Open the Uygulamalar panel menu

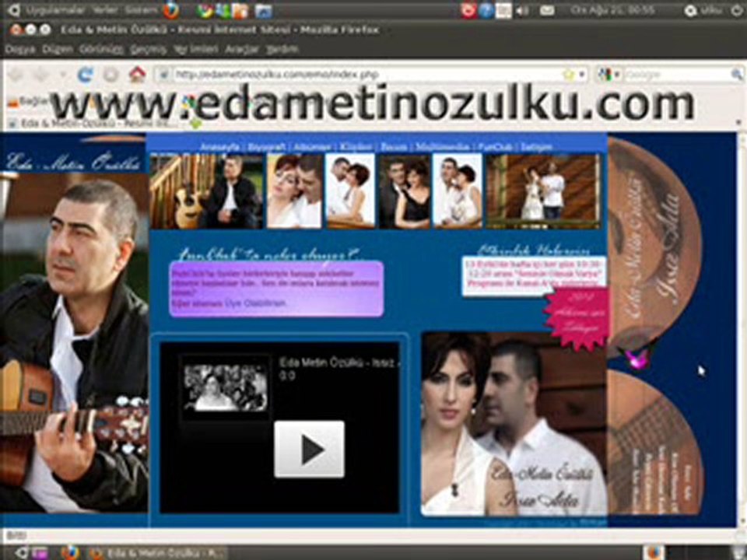[x=54, y=10]
